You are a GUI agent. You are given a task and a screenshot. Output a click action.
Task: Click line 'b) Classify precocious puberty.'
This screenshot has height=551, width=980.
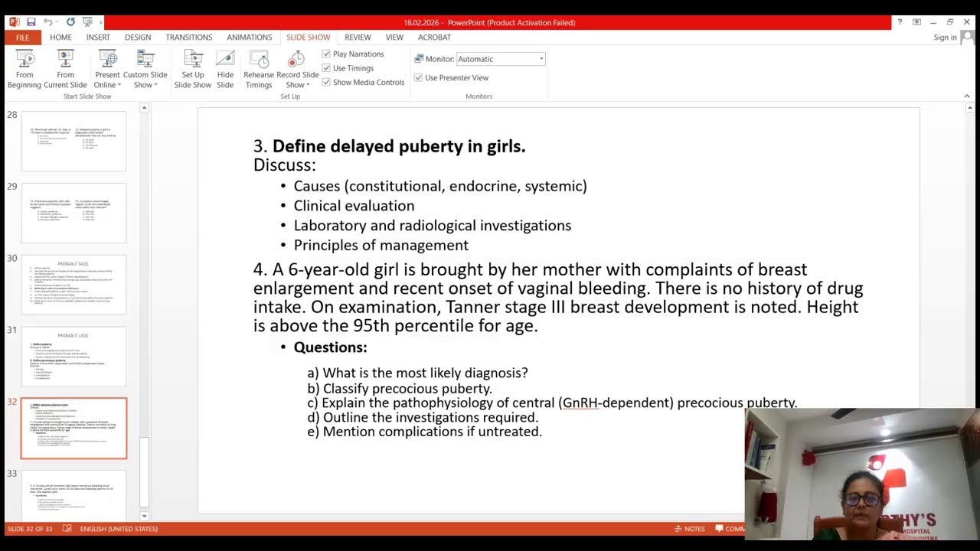pyautogui.click(x=400, y=388)
